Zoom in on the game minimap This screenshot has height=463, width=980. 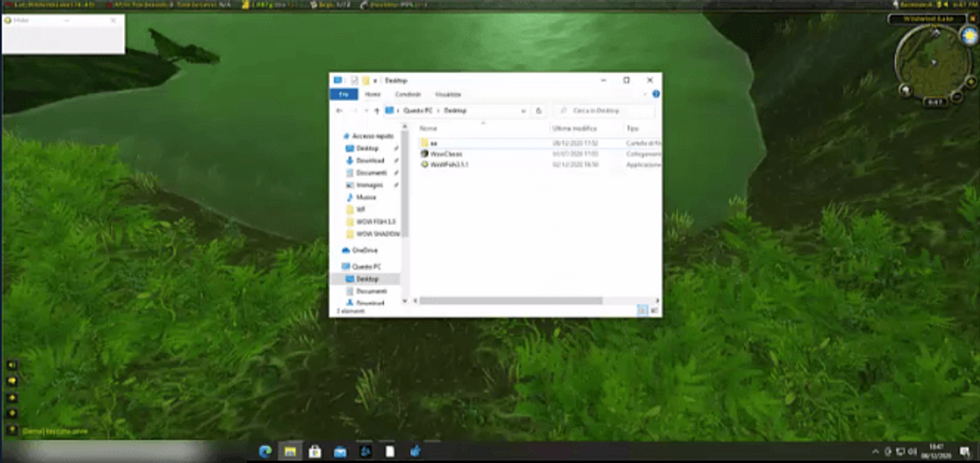pos(970,82)
